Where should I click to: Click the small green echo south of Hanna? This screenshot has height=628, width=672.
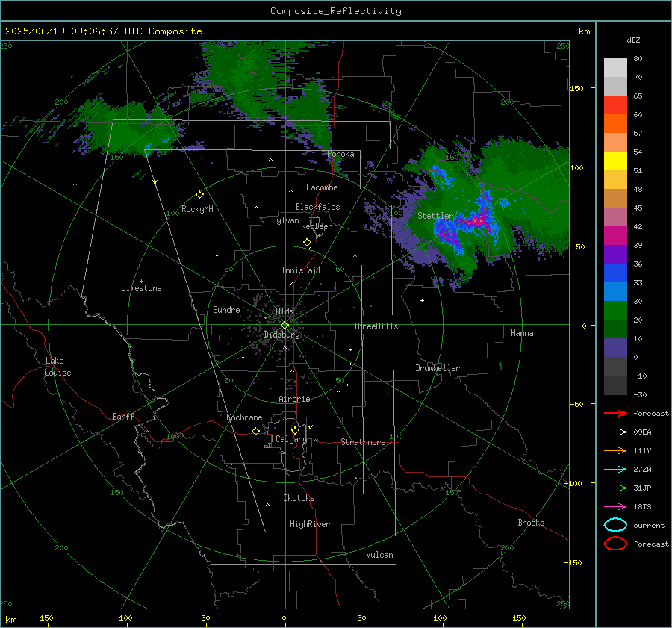500,366
